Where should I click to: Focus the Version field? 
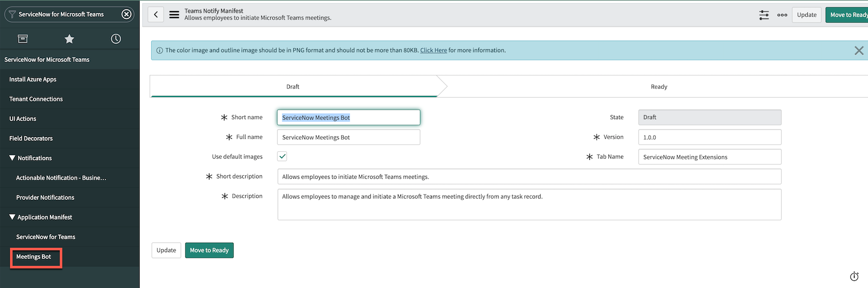(x=710, y=137)
